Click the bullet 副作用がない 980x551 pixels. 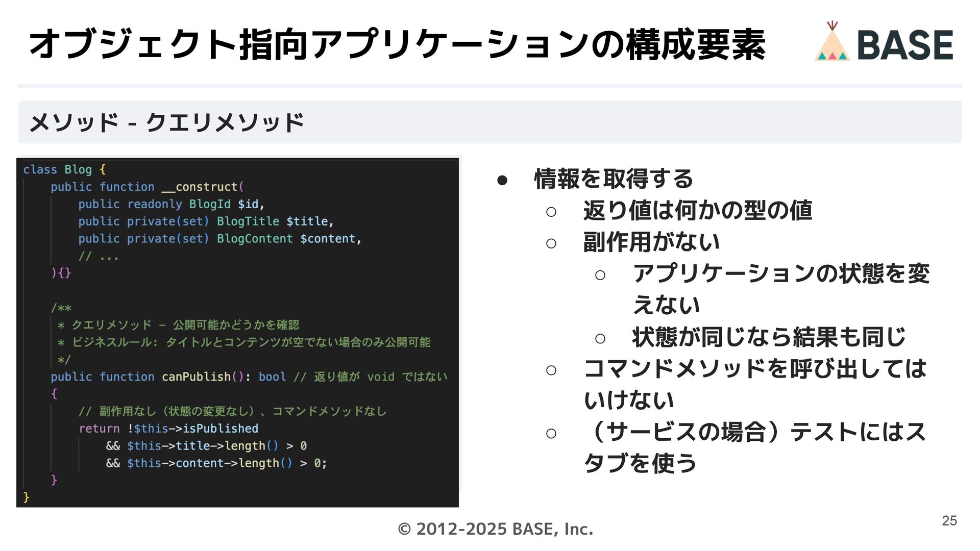coord(652,242)
